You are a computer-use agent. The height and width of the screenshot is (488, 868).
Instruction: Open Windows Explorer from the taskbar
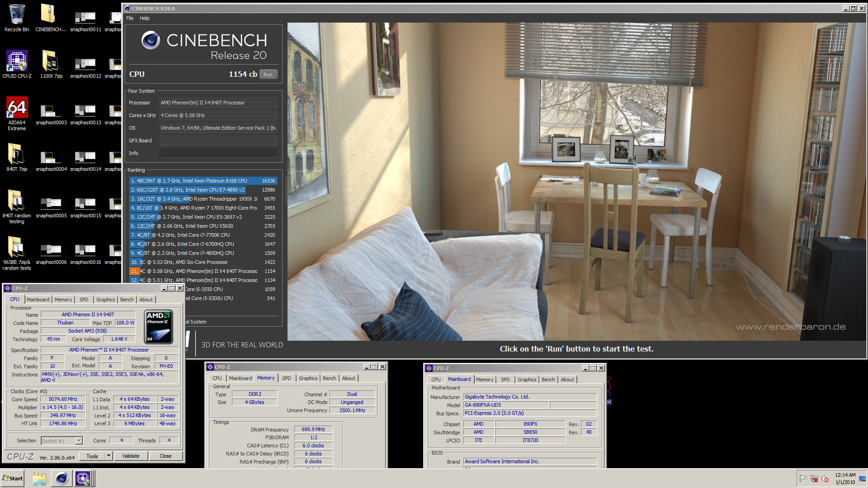tap(39, 479)
